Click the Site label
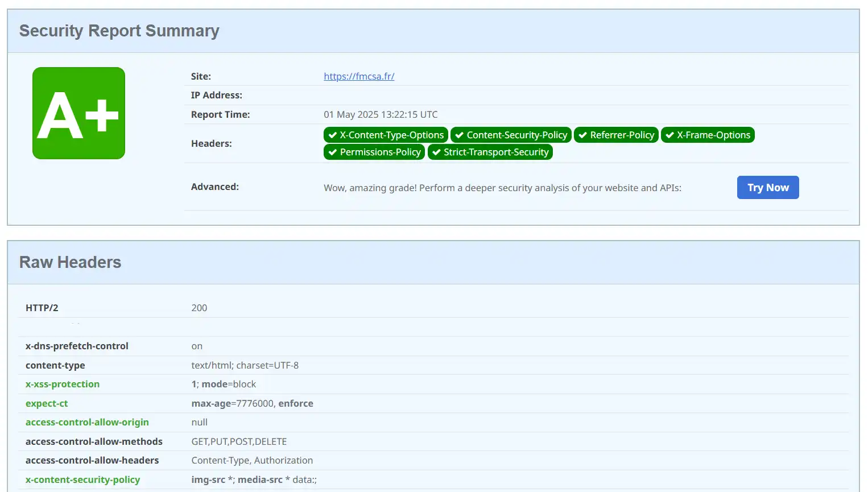This screenshot has height=492, width=868. (201, 76)
